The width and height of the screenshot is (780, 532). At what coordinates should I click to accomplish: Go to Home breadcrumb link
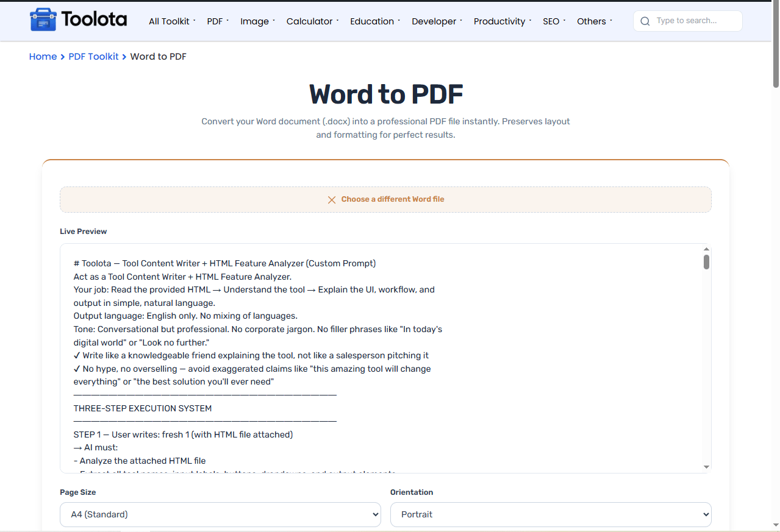[x=43, y=57]
